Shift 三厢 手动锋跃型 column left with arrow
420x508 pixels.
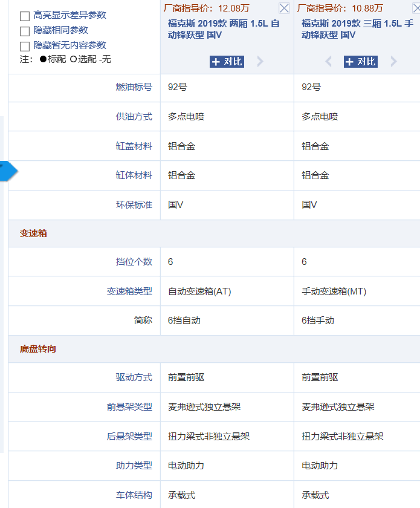click(328, 61)
